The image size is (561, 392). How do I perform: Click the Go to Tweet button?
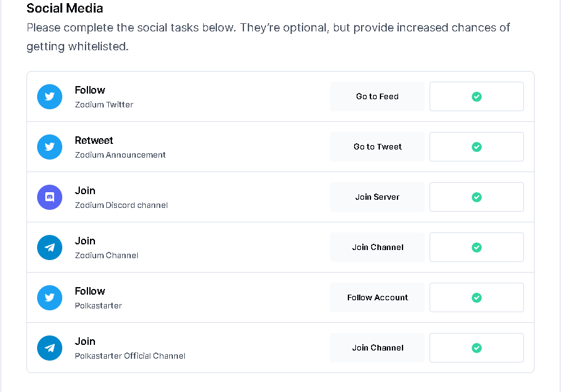(x=377, y=147)
